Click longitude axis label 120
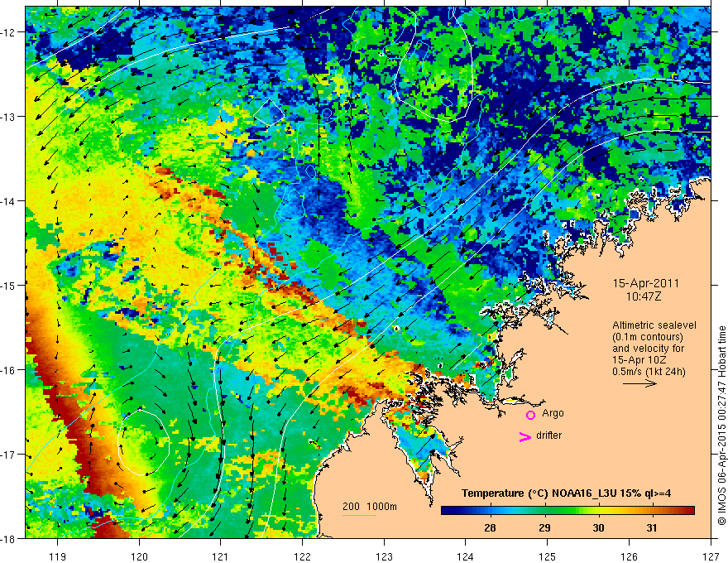The image size is (728, 563). point(139,557)
